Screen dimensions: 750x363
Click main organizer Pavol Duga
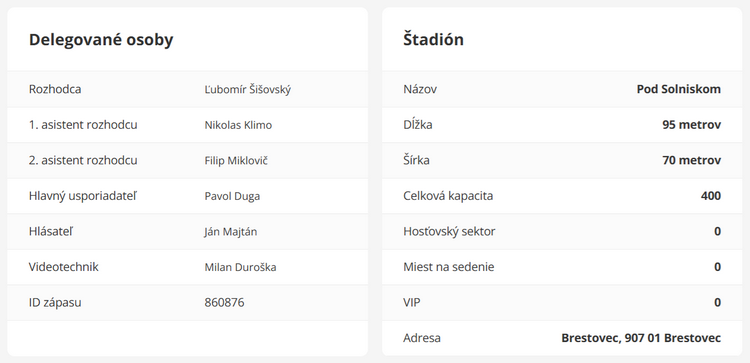click(x=232, y=196)
